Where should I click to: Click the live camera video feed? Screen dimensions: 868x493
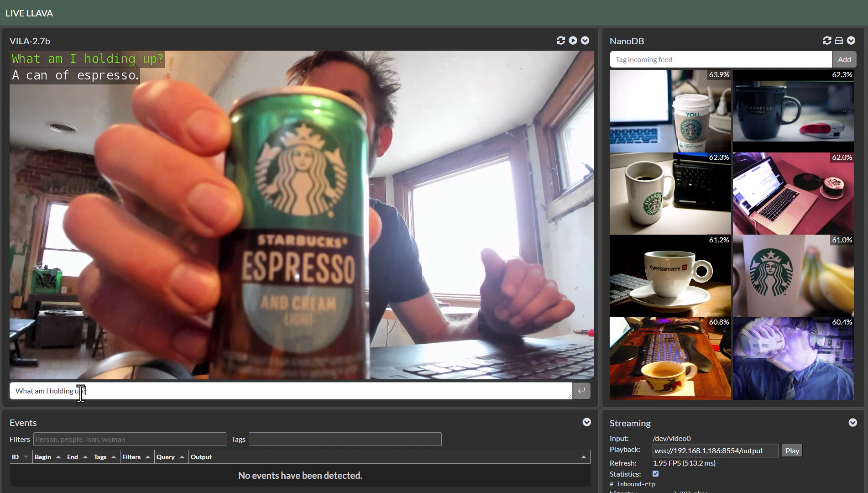tap(302, 215)
